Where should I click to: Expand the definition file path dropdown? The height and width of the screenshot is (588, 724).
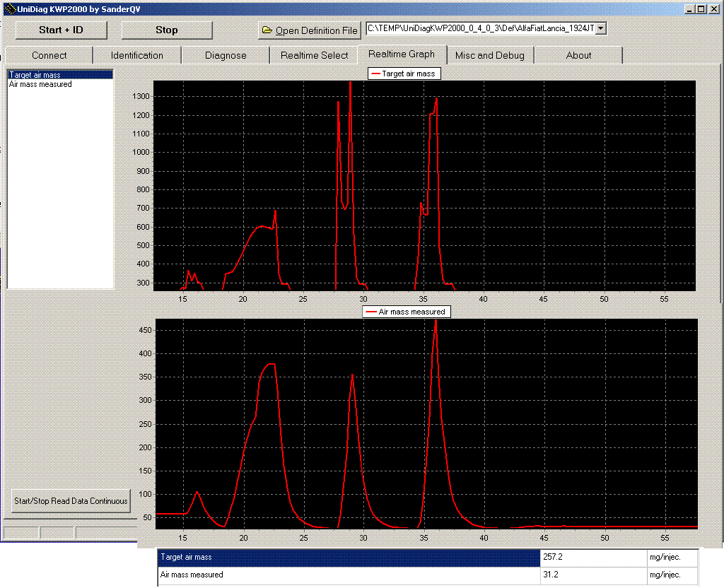pos(601,28)
